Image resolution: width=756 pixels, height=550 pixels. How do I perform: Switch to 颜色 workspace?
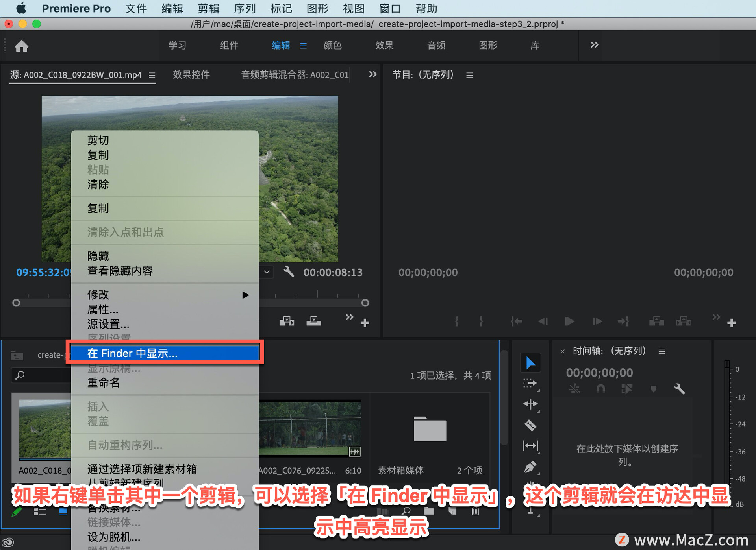click(332, 45)
